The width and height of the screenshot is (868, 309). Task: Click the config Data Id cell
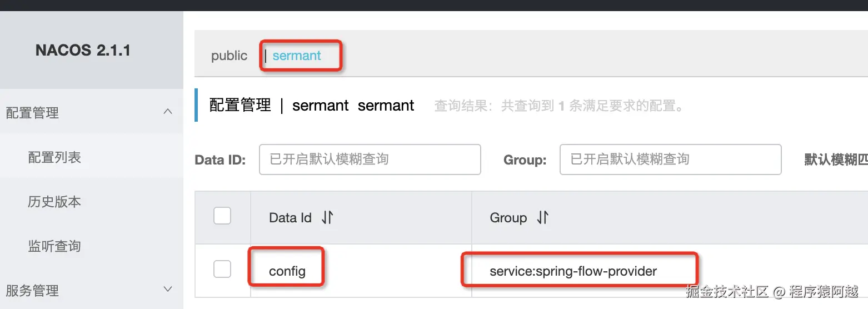click(x=287, y=271)
